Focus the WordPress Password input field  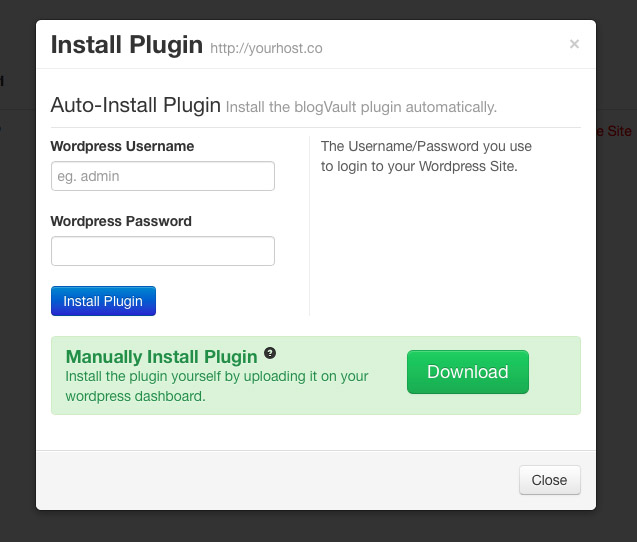coord(163,251)
